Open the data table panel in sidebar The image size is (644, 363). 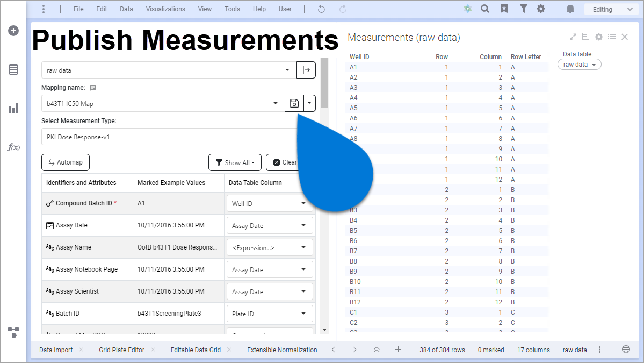(x=13, y=69)
